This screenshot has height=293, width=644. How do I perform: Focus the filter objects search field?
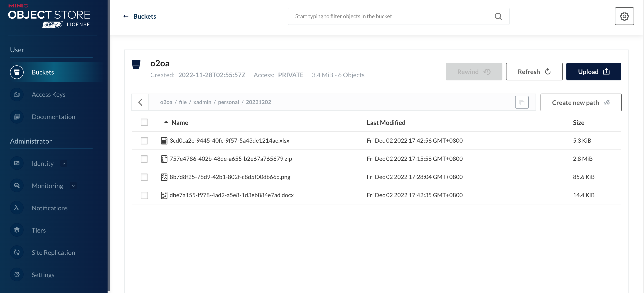(x=390, y=16)
